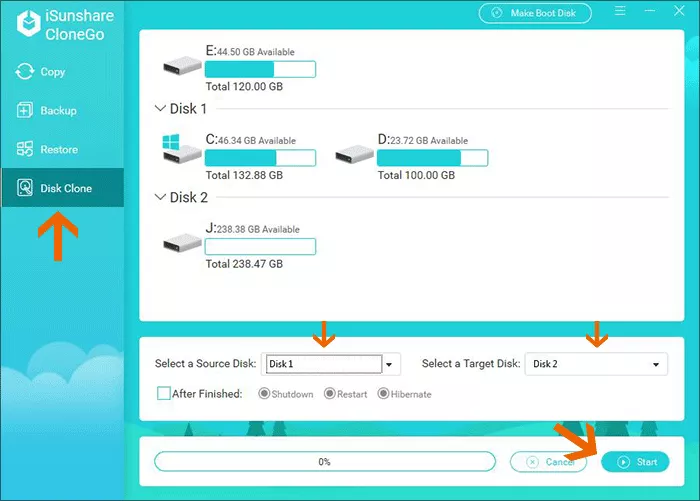Click the D: drive usage bar
This screenshot has width=700, height=501.
point(432,158)
